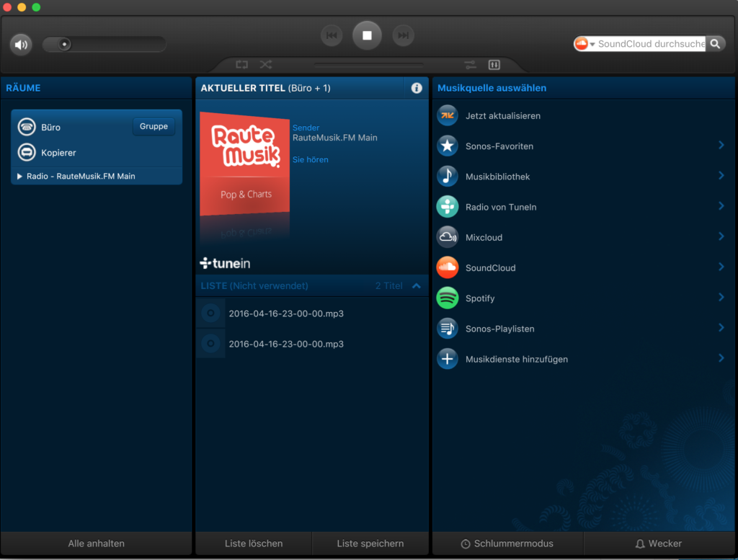Expand Musikbibliothek chevron
The width and height of the screenshot is (738, 560).
721,176
